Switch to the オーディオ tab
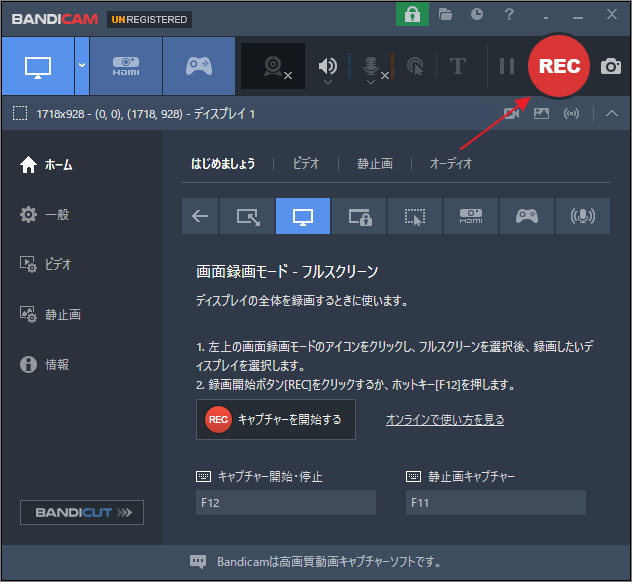The width and height of the screenshot is (632, 582). 451,164
